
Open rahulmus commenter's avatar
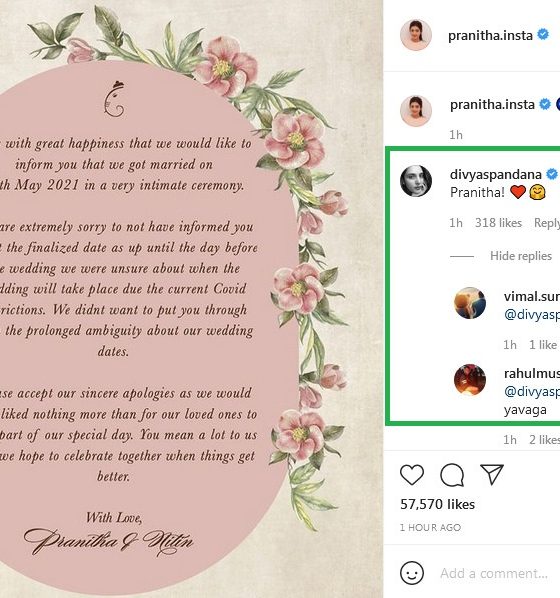470,380
